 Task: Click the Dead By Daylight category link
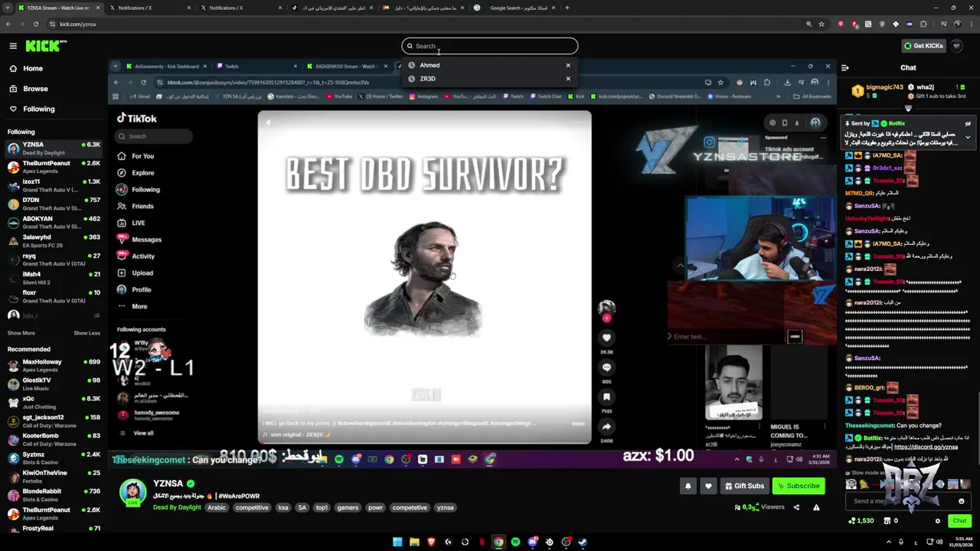coord(177,507)
